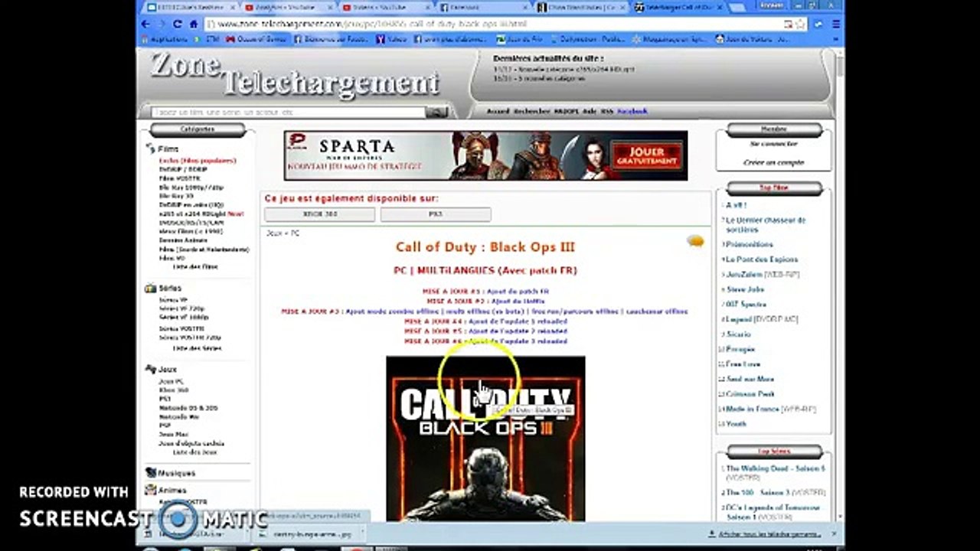The height and width of the screenshot is (551, 980).
Task: Open the Jeux Mac sidebar link
Action: [x=173, y=435]
